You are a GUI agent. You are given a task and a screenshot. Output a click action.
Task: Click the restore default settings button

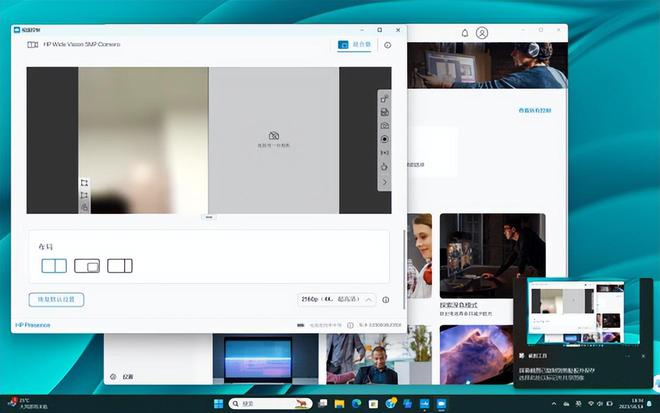56,300
